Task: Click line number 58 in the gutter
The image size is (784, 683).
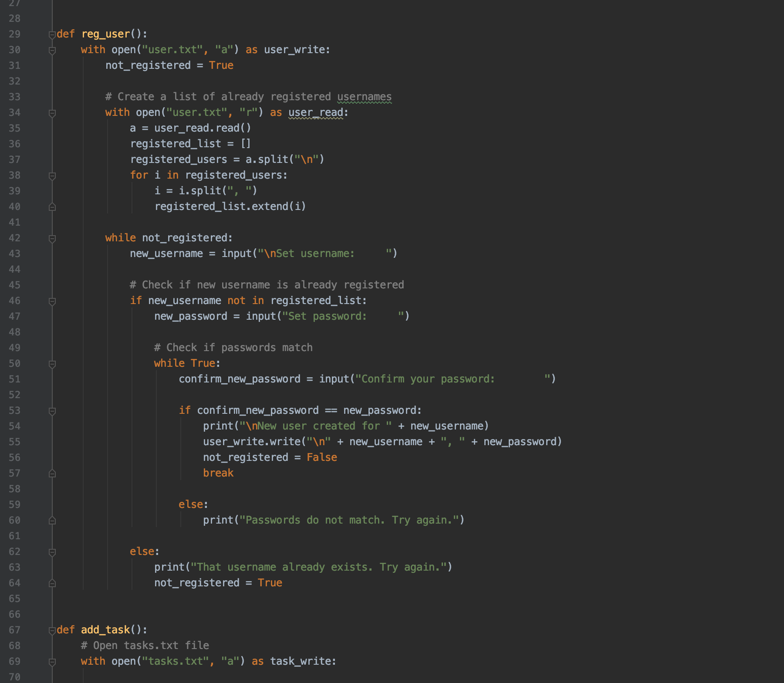Action: coord(14,489)
